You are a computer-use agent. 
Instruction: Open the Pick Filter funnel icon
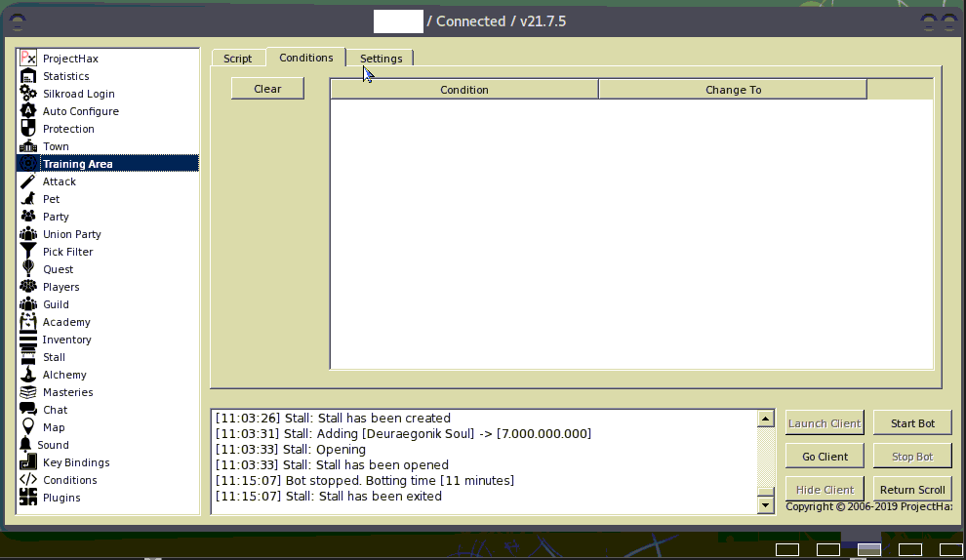pos(27,252)
